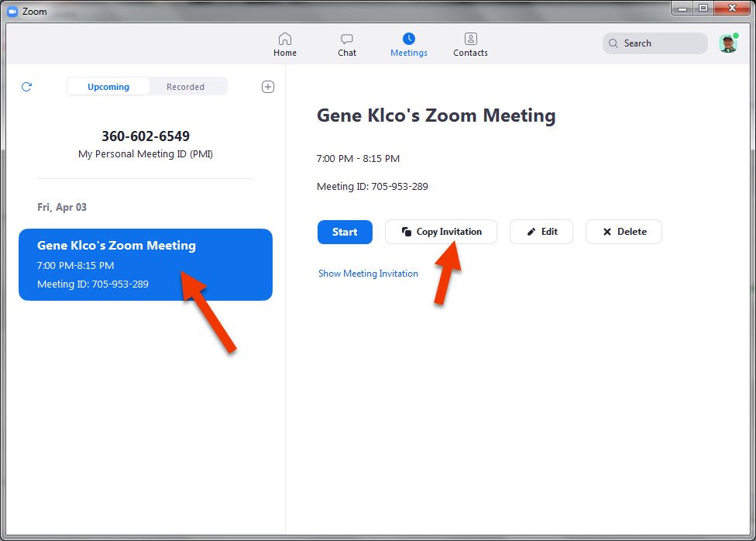
Task: Copy the meeting invitation
Action: 441,232
